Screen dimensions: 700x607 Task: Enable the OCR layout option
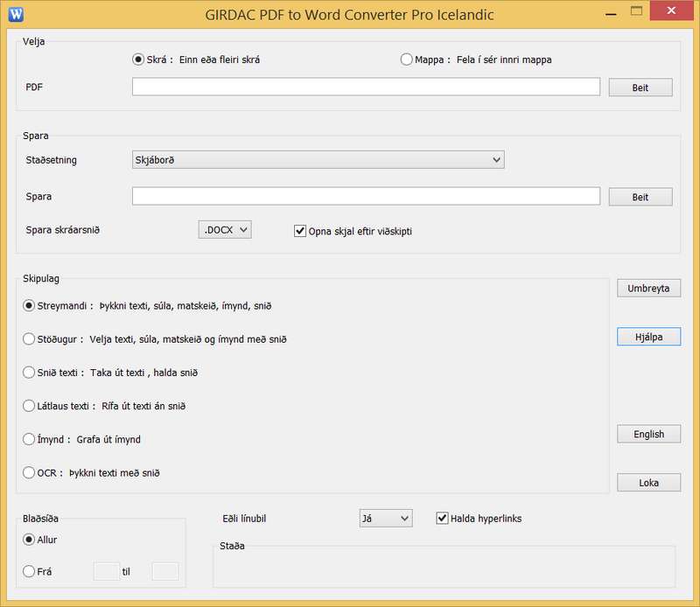30,472
